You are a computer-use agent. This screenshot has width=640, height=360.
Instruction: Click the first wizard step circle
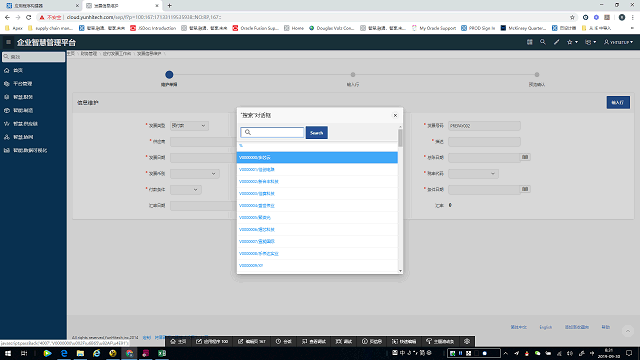click(x=169, y=74)
